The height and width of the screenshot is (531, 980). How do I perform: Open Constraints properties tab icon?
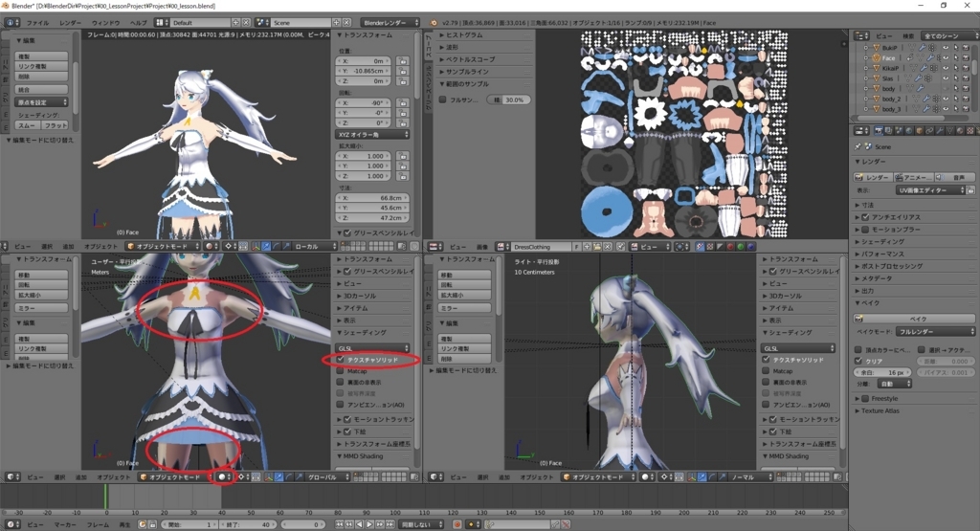(929, 130)
